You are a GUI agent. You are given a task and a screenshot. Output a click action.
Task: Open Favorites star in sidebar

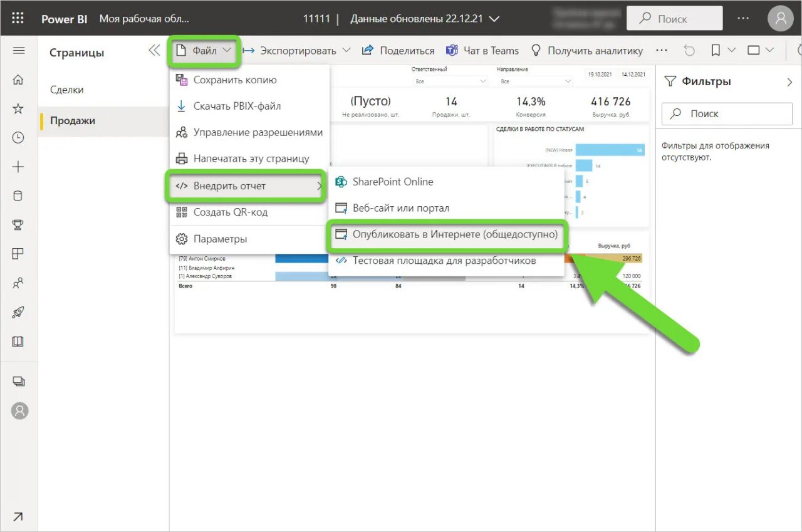pos(18,108)
